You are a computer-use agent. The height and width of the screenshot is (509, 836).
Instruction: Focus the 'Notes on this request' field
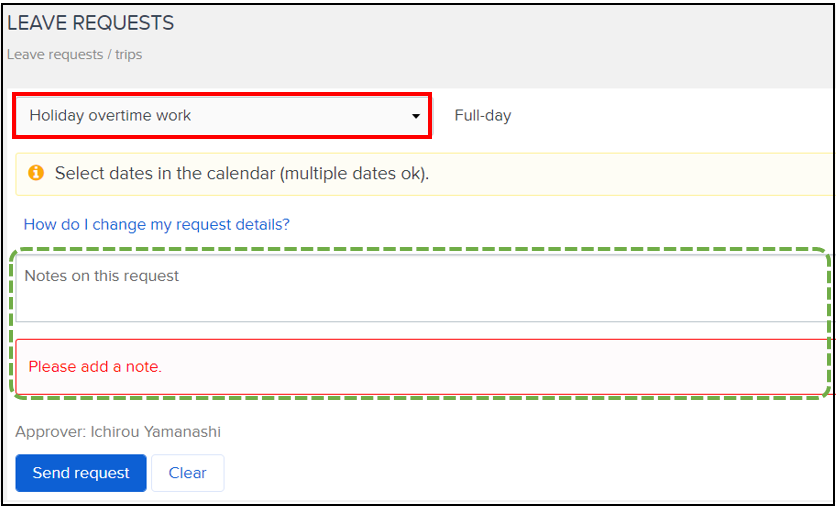420,288
